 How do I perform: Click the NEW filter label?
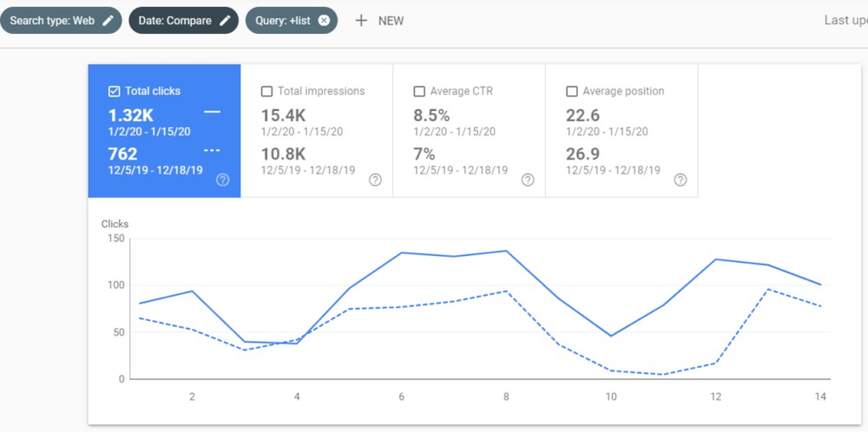click(x=391, y=21)
